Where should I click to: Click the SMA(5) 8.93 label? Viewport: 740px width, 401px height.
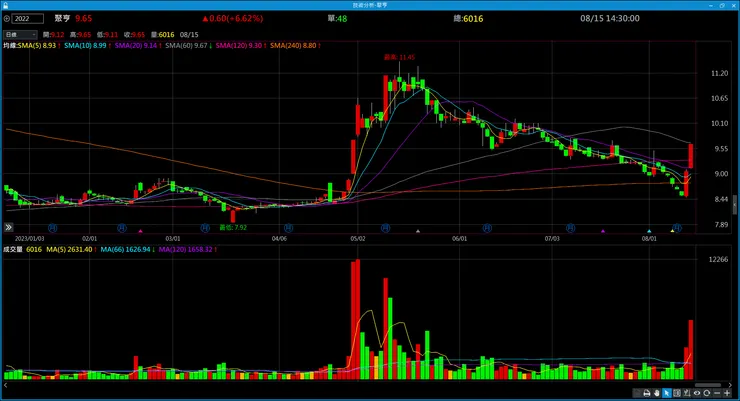coord(39,45)
